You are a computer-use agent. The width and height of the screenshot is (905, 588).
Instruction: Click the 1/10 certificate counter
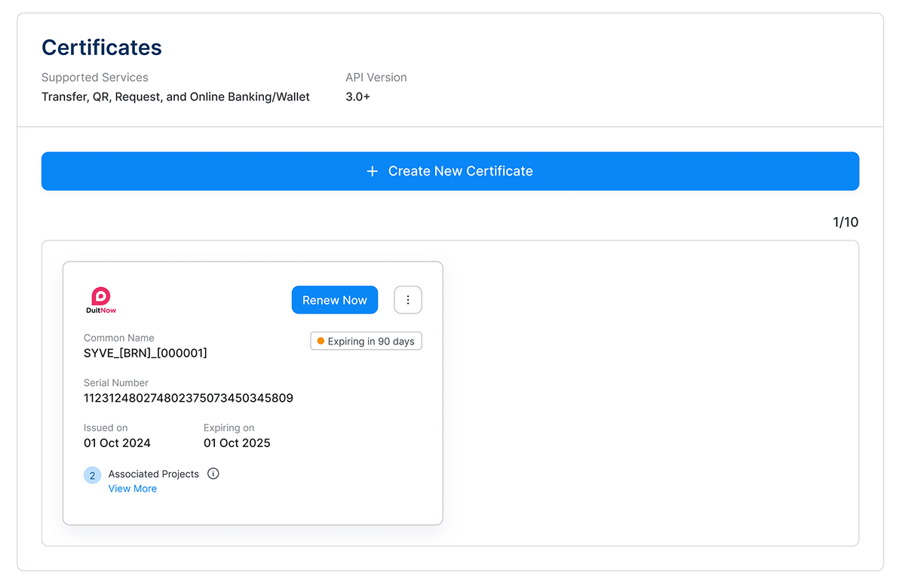(845, 222)
